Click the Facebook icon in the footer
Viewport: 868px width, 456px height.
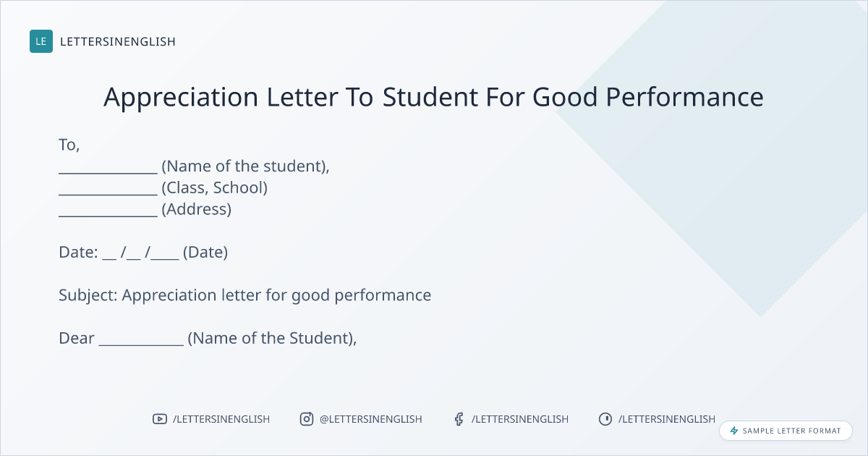point(459,419)
